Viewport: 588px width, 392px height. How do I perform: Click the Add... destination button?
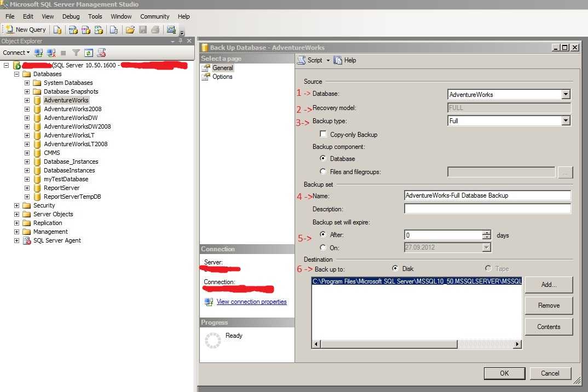[549, 285]
